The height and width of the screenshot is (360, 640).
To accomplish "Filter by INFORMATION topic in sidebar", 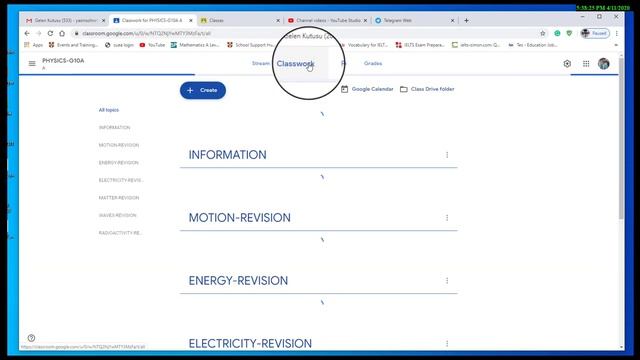I will coord(114,127).
